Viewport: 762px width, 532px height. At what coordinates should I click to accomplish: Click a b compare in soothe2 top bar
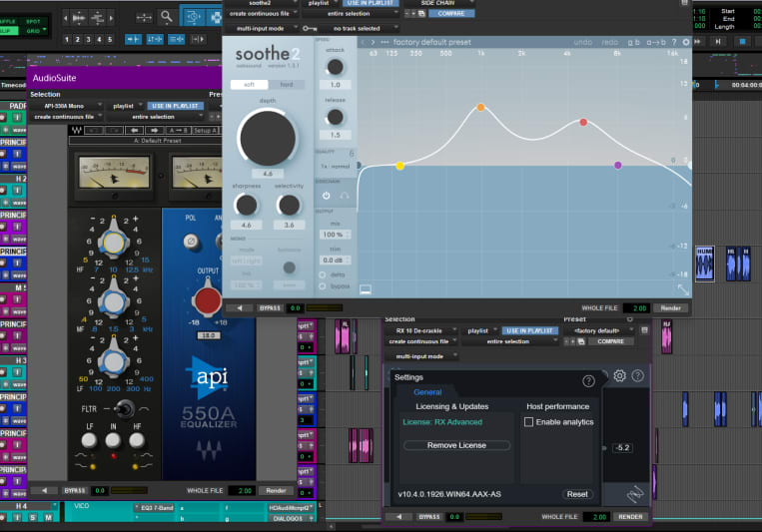point(634,42)
